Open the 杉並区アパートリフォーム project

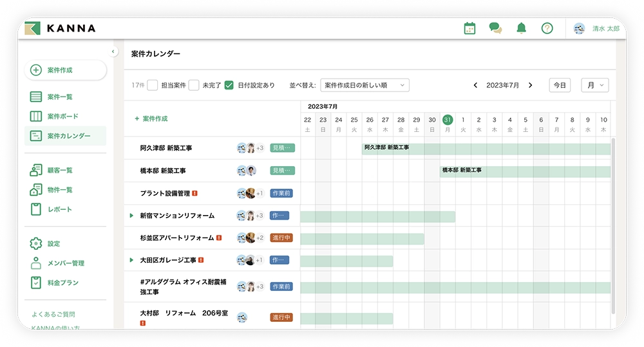177,238
